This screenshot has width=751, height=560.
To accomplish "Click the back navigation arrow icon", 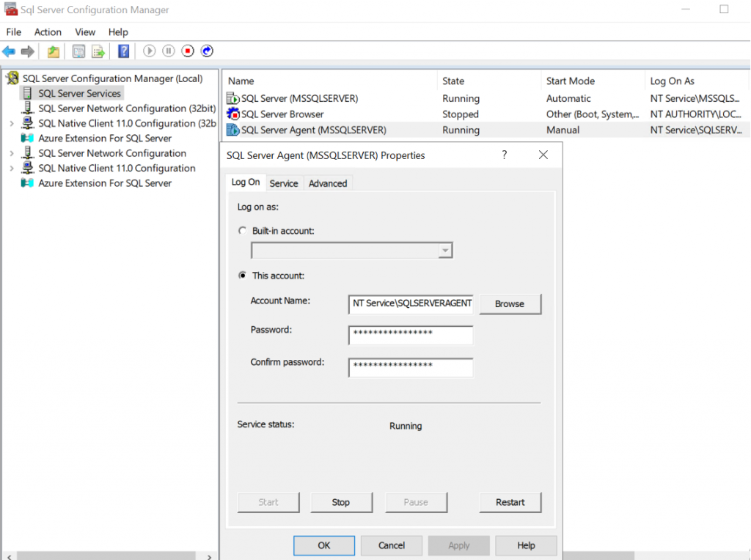I will click(8, 51).
